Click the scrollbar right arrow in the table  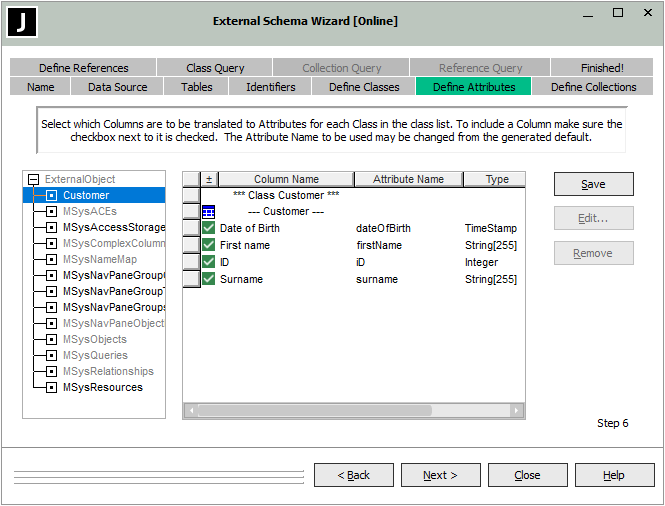[516, 410]
